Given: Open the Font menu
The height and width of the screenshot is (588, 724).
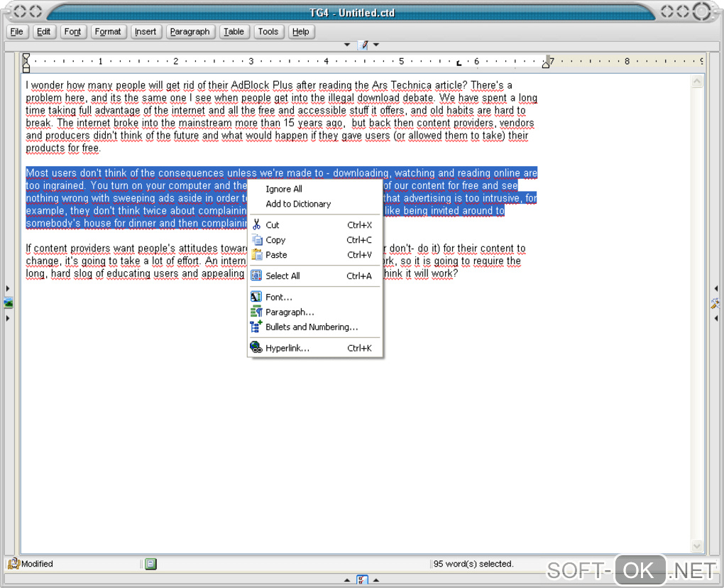Looking at the screenshot, I should [72, 32].
